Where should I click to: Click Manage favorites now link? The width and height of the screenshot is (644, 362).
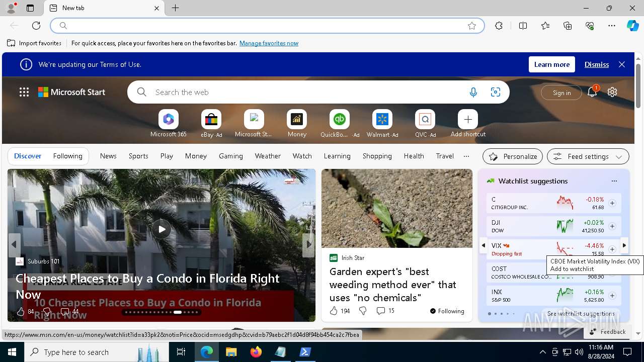pos(269,43)
